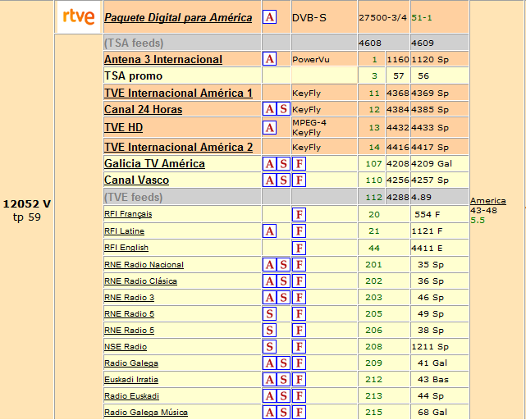Screen dimensions: 526x420
Task: Click the 12052 V frequency text
Action: [27, 204]
